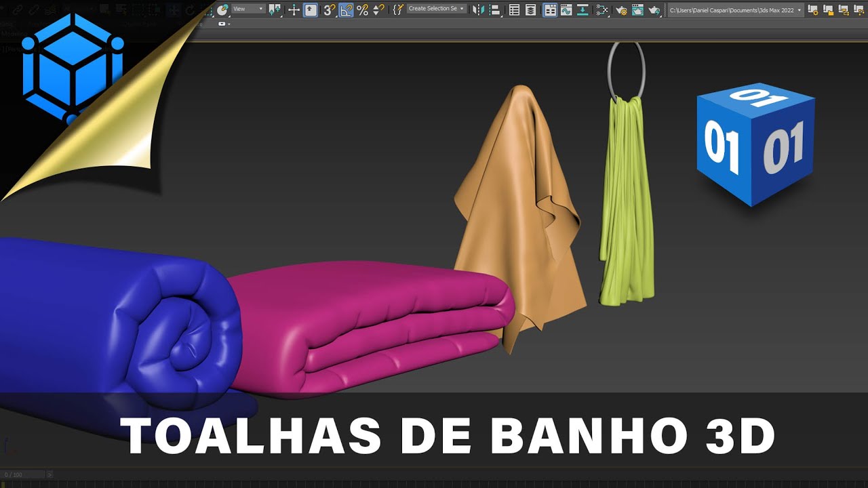Open the Curve Editor icon
The image size is (868, 488).
566,9
